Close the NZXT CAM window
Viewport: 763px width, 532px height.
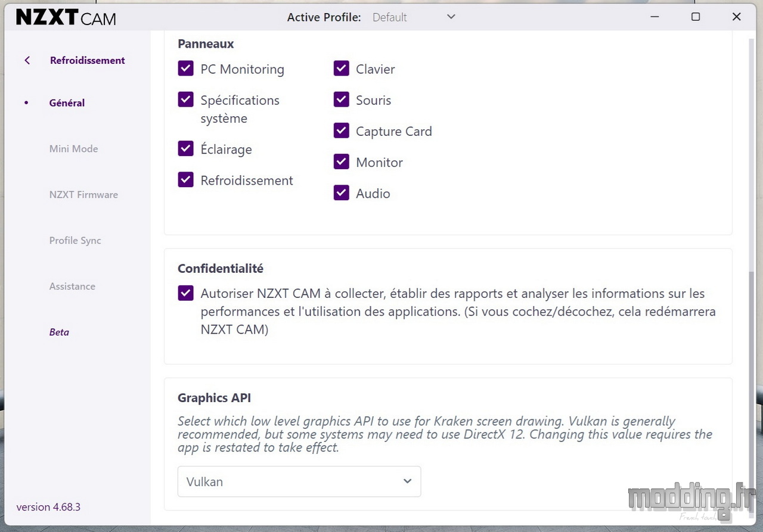coord(736,17)
